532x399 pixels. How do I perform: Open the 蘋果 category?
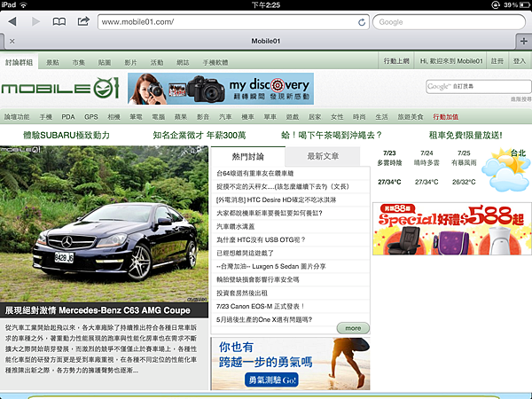(x=181, y=117)
